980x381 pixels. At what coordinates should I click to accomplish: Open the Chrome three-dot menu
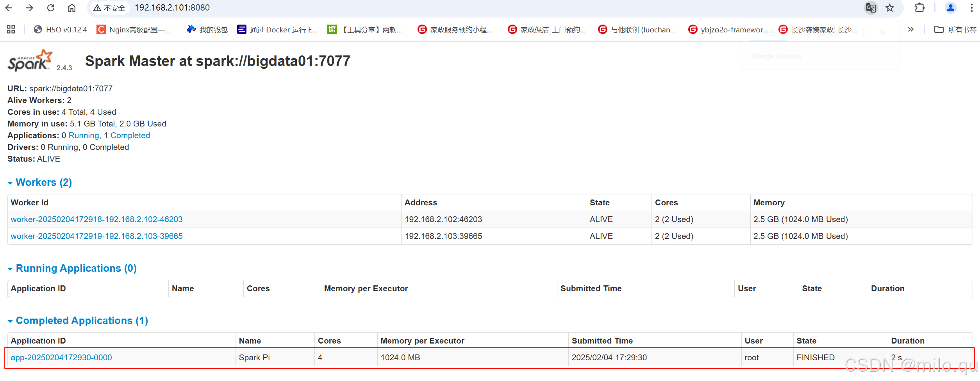[972, 8]
